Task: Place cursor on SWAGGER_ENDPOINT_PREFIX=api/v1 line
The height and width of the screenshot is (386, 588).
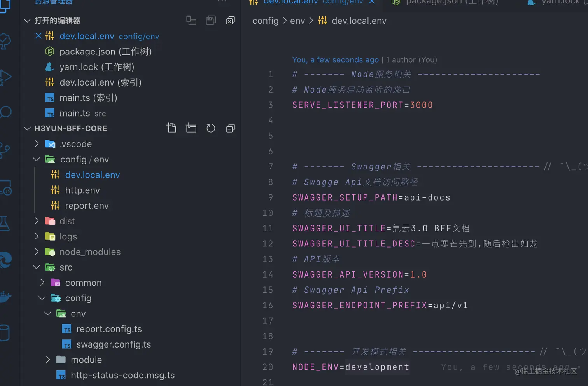Action: tap(380, 306)
